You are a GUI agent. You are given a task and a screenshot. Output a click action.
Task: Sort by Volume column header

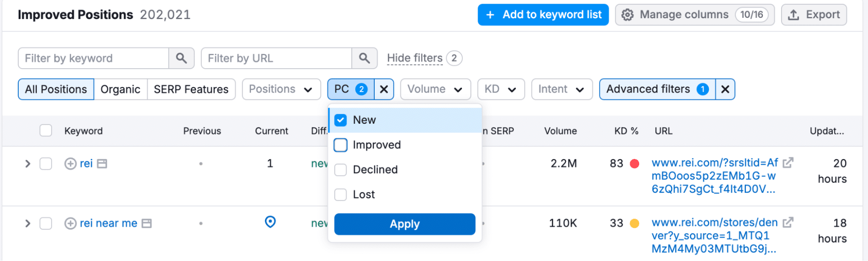[x=561, y=131]
